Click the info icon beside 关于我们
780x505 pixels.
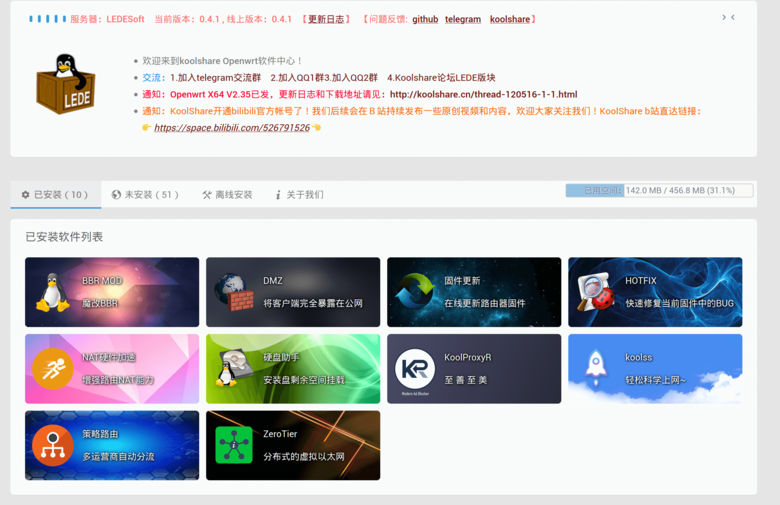click(x=278, y=195)
